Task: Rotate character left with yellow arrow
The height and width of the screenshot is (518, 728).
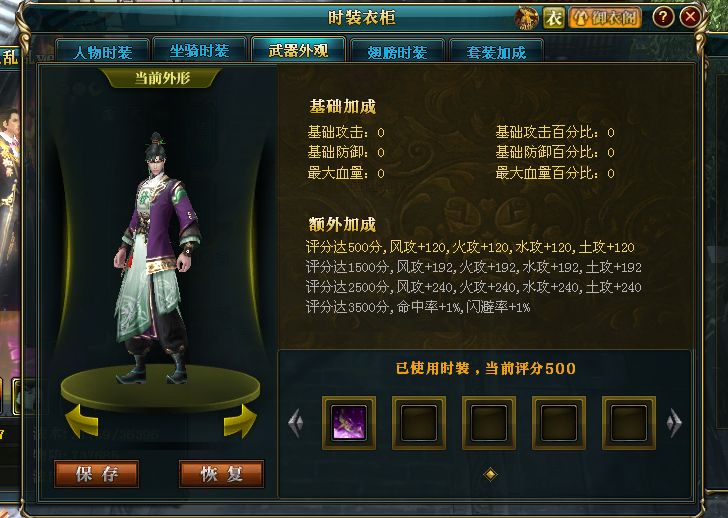Action: tap(82, 421)
